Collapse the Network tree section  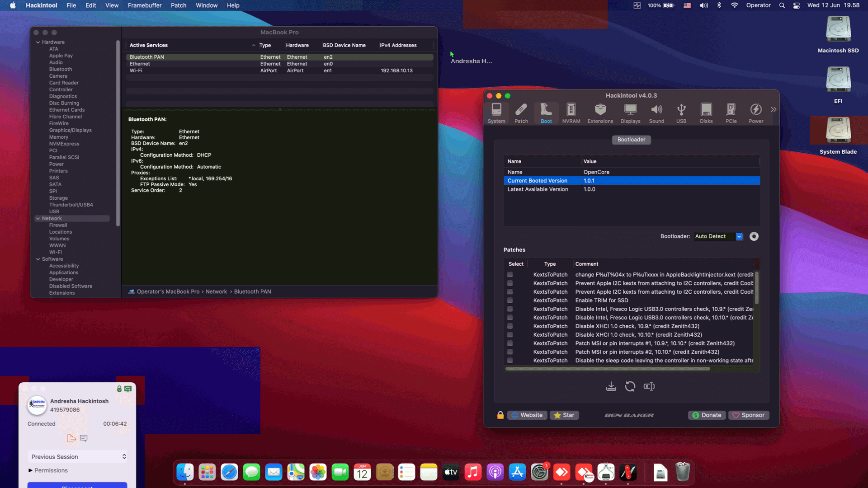click(38, 218)
